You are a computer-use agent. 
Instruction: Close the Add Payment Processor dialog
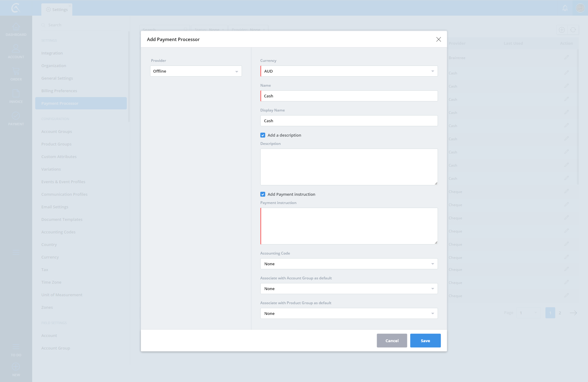439,39
